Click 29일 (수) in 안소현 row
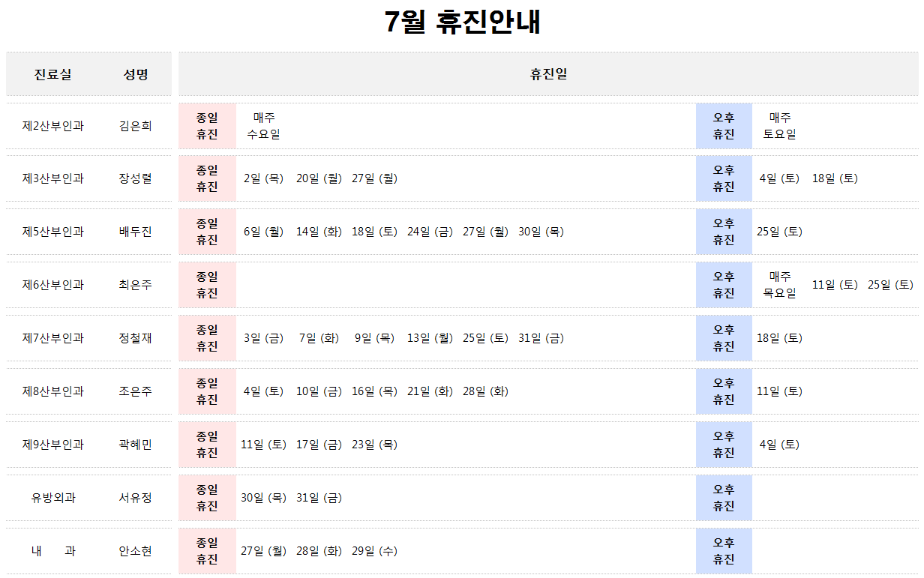924x578 pixels. (x=375, y=551)
